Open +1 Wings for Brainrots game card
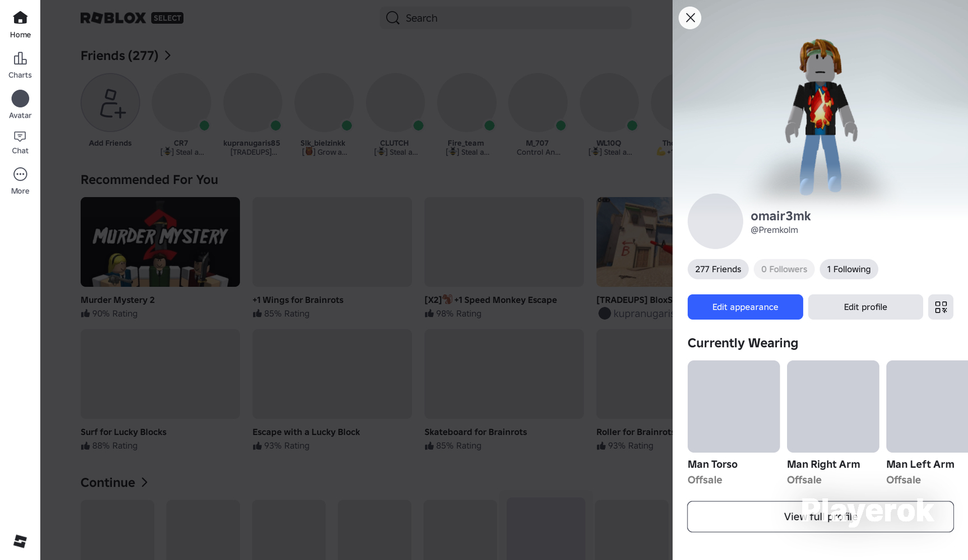The image size is (968, 560). coord(332,258)
